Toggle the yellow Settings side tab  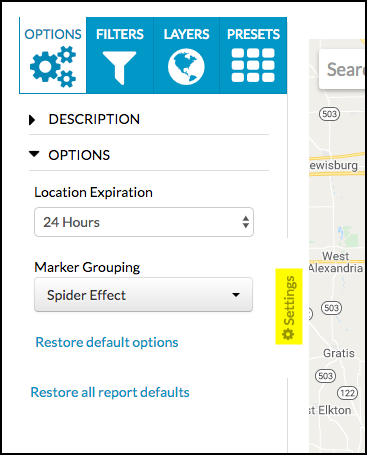click(289, 306)
